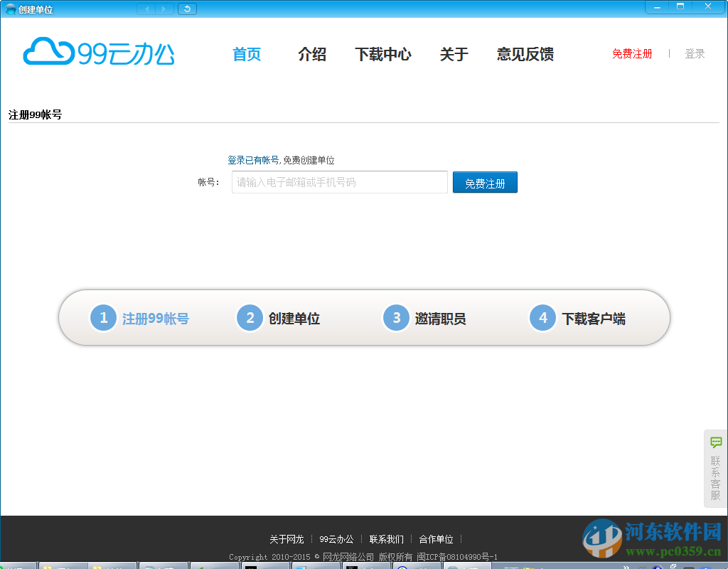Open 下载中心 in the navigation
Screen dimensions: 728x569
pyautogui.click(x=383, y=54)
